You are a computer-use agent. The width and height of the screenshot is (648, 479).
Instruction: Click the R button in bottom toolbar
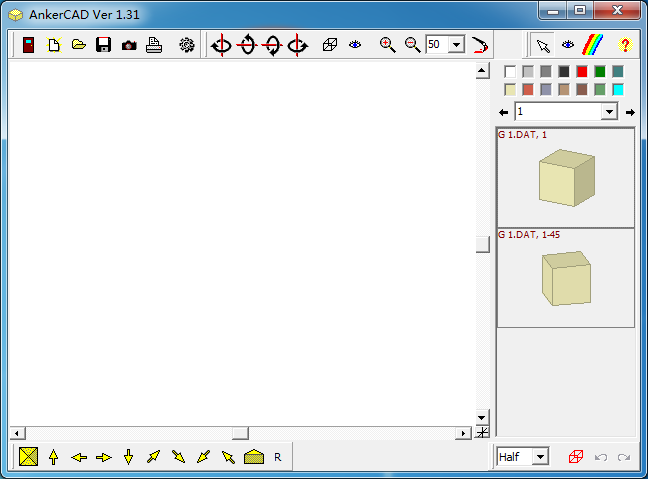click(x=278, y=457)
